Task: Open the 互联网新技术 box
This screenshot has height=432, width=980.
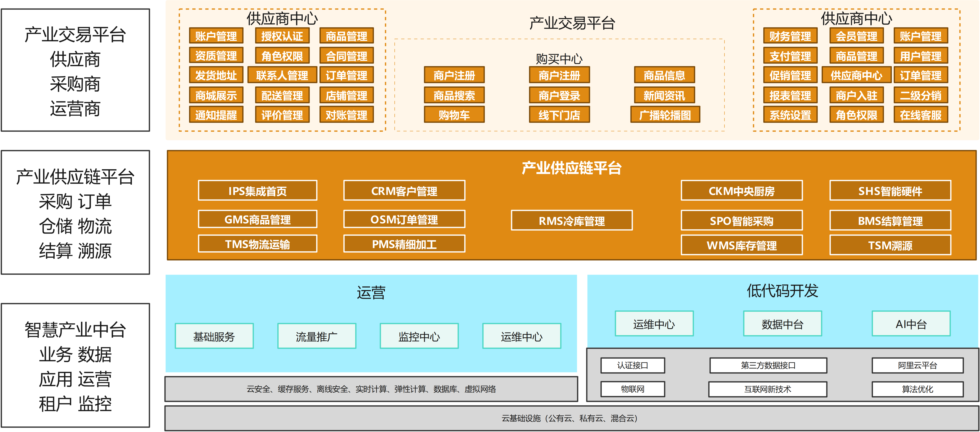Action: click(768, 389)
